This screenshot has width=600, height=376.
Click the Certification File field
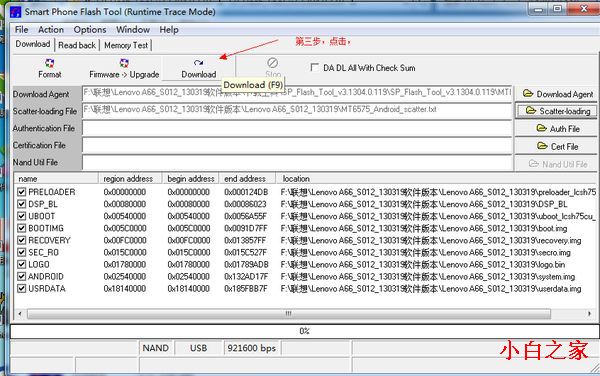pos(297,145)
